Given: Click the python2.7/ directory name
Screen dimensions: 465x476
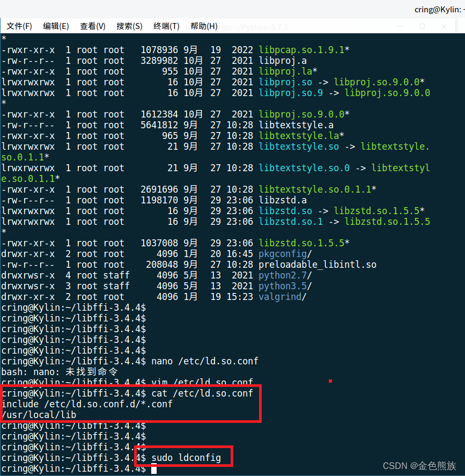Looking at the screenshot, I should pyautogui.click(x=285, y=275).
